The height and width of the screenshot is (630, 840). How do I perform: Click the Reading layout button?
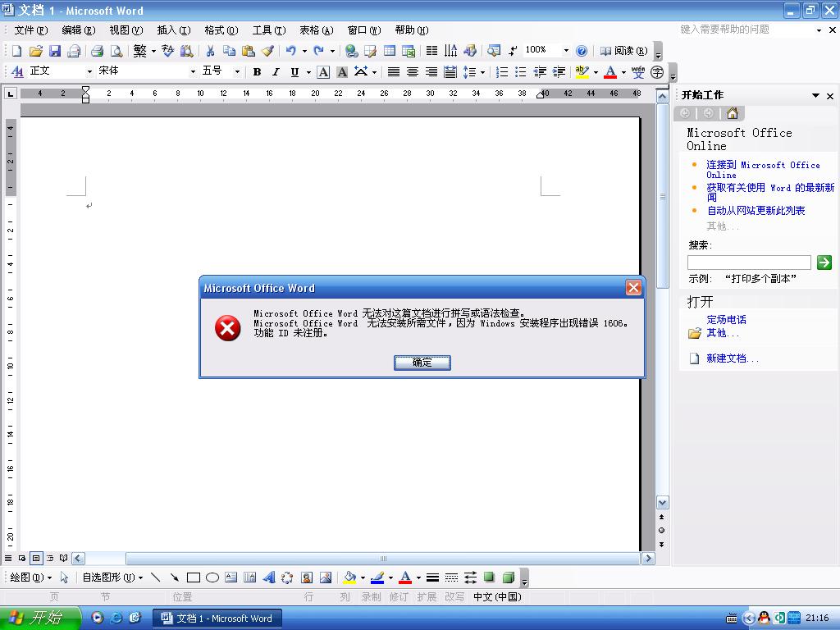623,51
